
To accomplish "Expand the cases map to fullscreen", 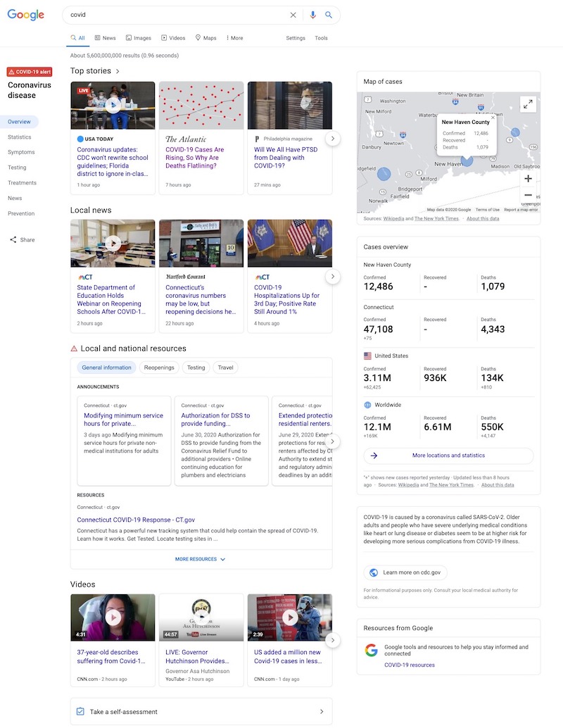I will [528, 104].
